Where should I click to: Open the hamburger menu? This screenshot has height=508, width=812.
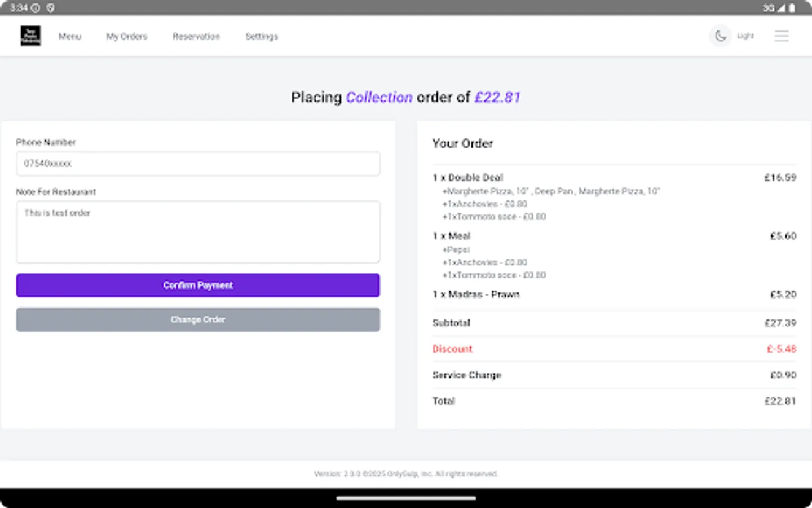[x=782, y=36]
